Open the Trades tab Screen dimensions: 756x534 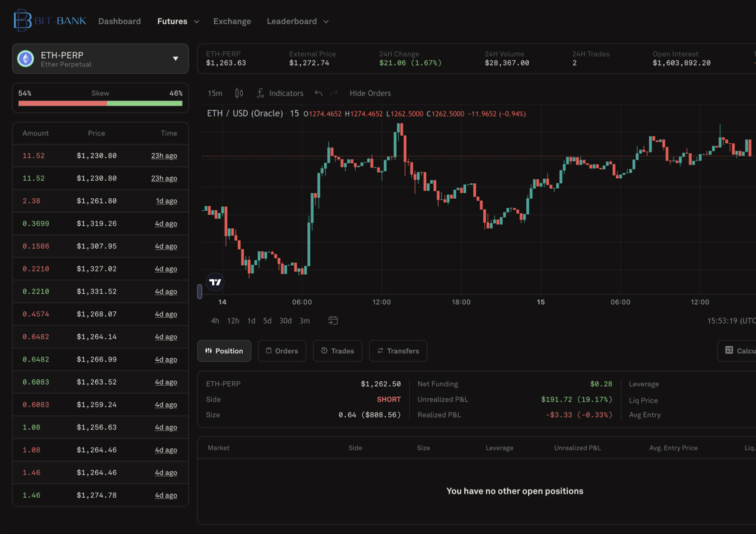(x=337, y=351)
